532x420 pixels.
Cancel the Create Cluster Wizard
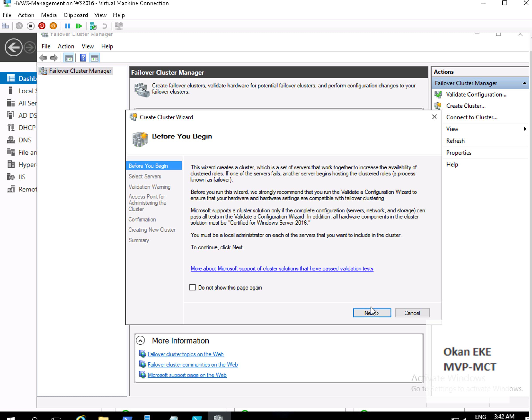click(x=412, y=313)
